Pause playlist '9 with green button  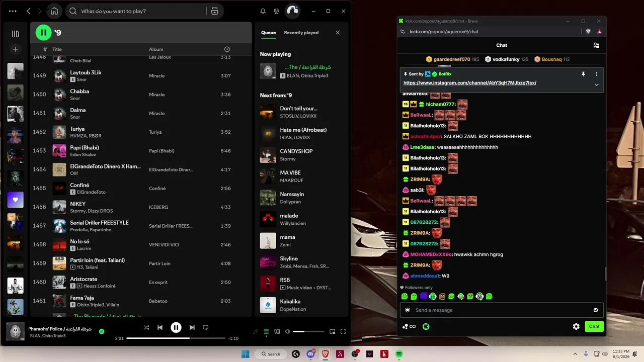click(x=43, y=33)
